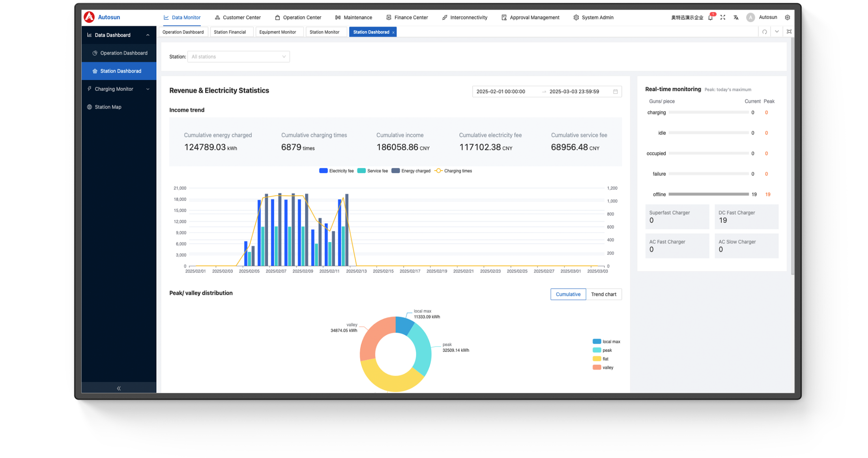This screenshot has height=458, width=868.
Task: Click the valley legend color swatch
Action: click(x=597, y=368)
